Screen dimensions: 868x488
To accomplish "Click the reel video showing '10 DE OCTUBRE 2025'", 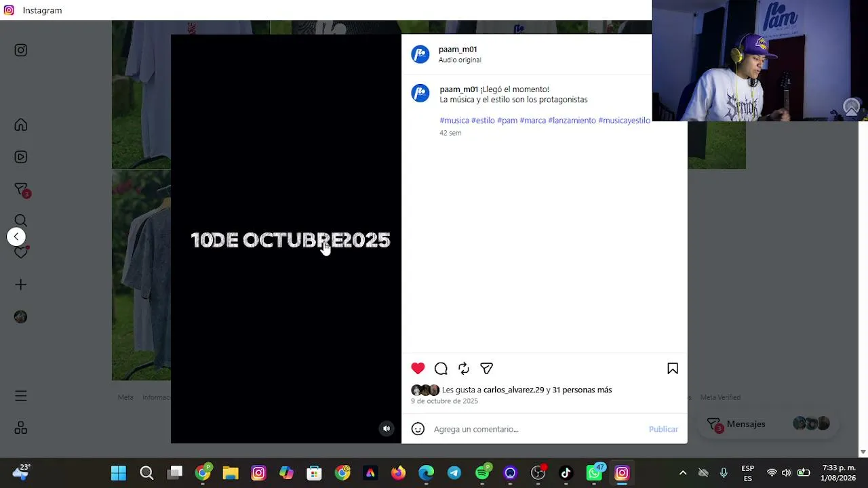I will pos(286,239).
